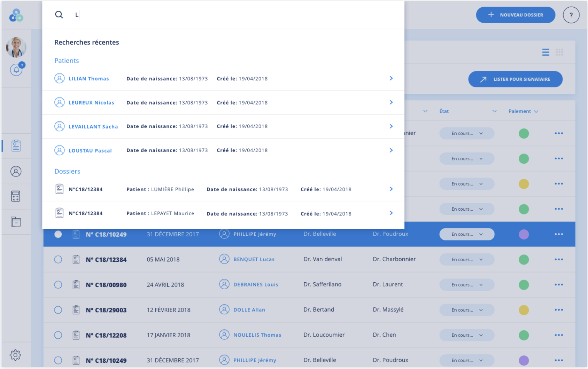Open settings via the gear icon
Image resolution: width=588 pixels, height=369 pixels.
tap(15, 355)
